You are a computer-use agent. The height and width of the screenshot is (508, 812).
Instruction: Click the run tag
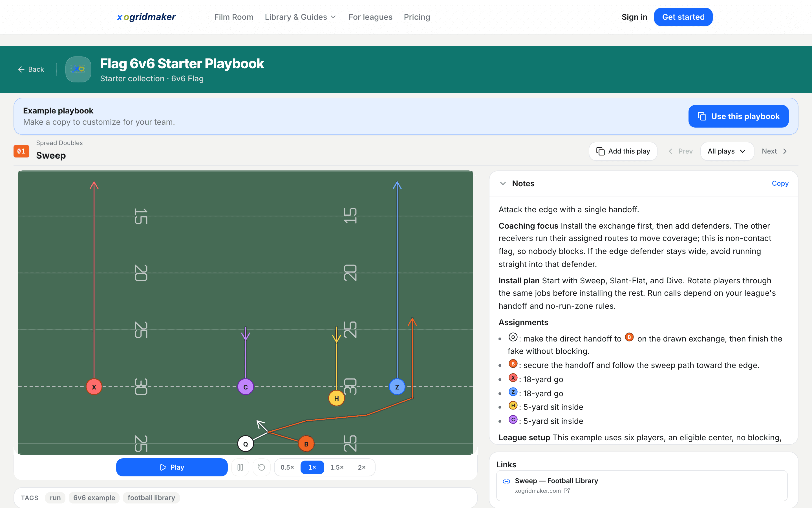[x=55, y=498]
